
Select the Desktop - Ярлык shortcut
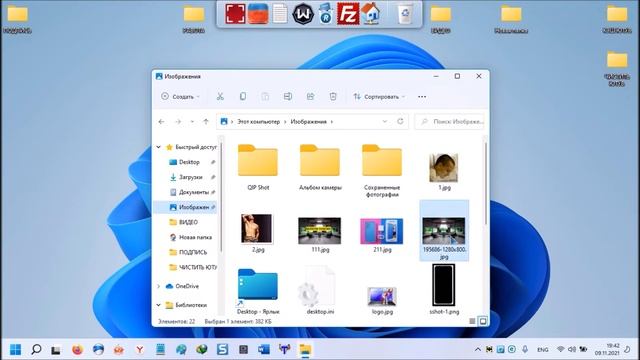[x=258, y=291]
